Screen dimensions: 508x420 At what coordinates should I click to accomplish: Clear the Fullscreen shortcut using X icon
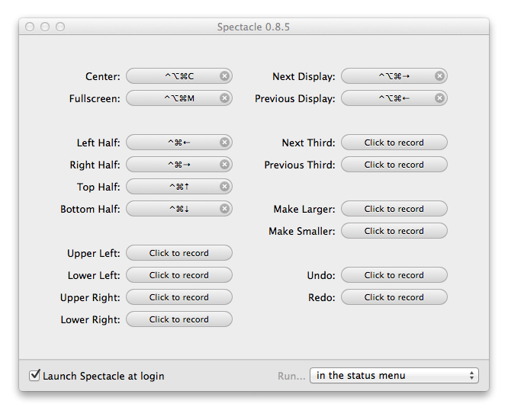[224, 98]
